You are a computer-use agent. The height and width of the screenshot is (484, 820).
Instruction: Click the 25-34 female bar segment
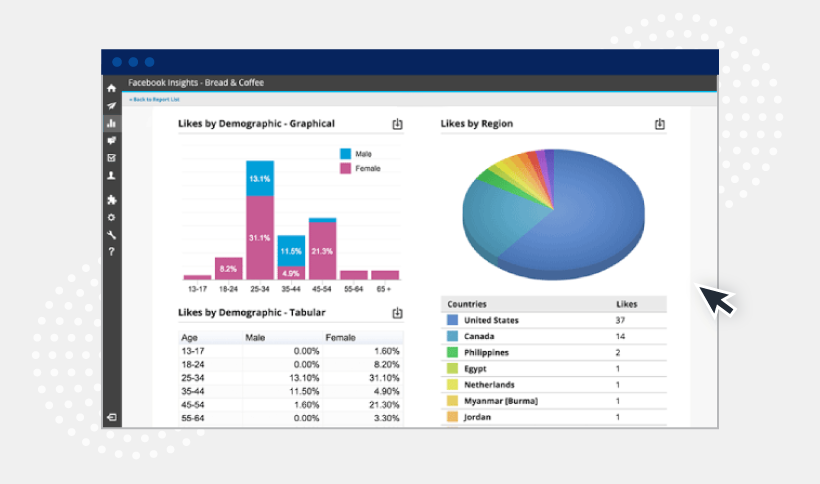[x=260, y=238]
